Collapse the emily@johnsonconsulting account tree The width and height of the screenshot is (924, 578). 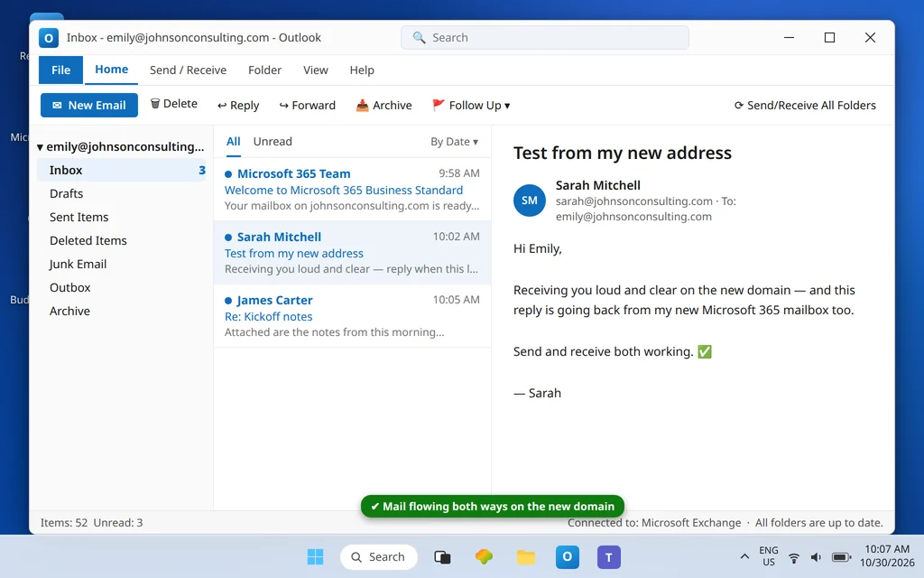(40, 147)
